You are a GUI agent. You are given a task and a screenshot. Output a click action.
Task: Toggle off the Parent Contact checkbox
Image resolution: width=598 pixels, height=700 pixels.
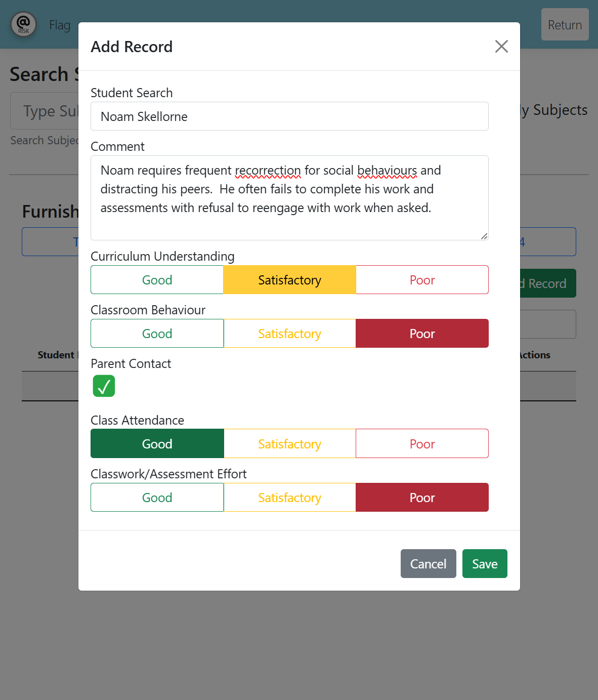coord(104,386)
